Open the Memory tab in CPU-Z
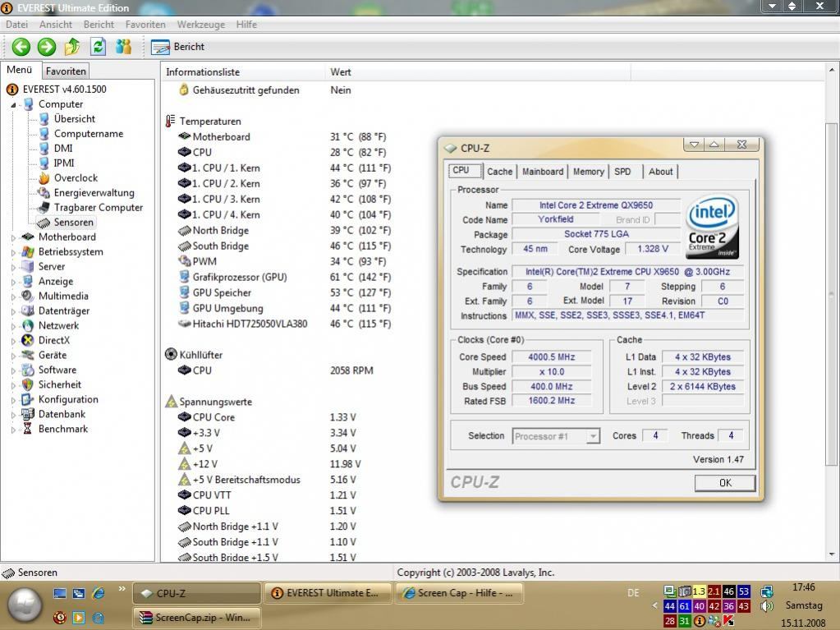 (x=588, y=172)
